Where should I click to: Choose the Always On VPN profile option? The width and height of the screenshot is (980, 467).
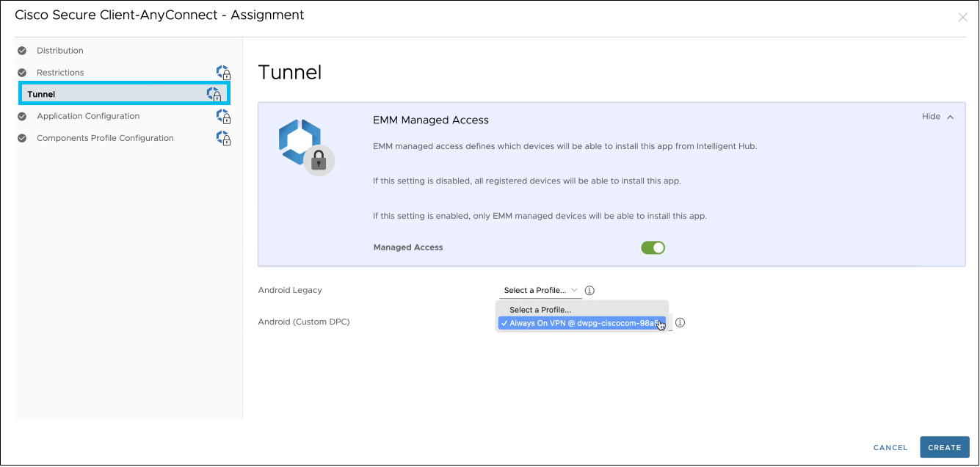pyautogui.click(x=582, y=323)
